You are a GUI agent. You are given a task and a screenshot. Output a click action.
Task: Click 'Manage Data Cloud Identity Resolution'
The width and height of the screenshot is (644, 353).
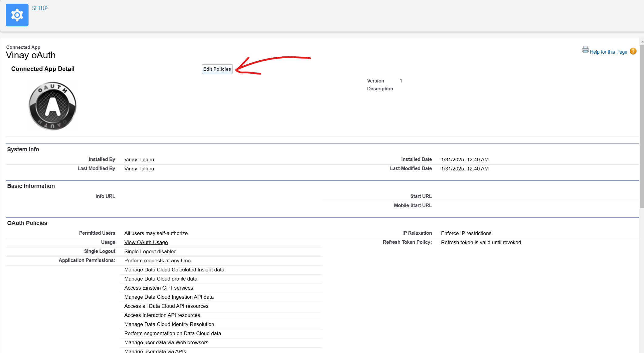coord(169,324)
